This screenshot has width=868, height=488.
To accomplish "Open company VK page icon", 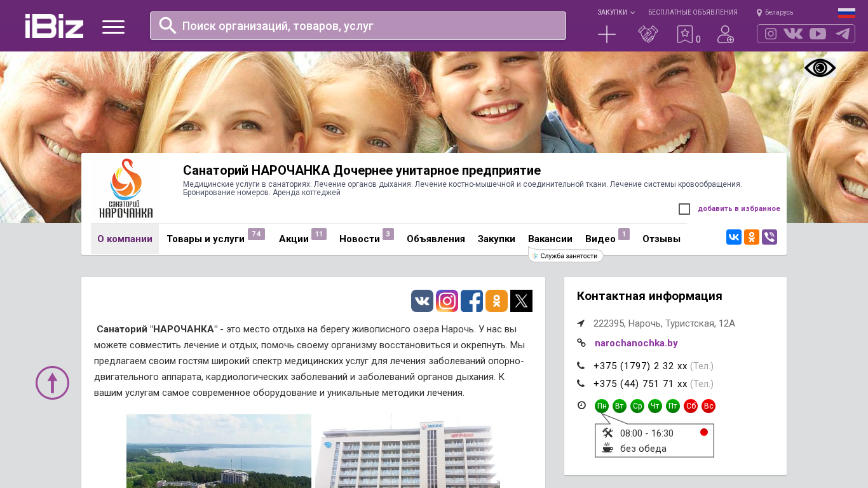I will click(422, 301).
